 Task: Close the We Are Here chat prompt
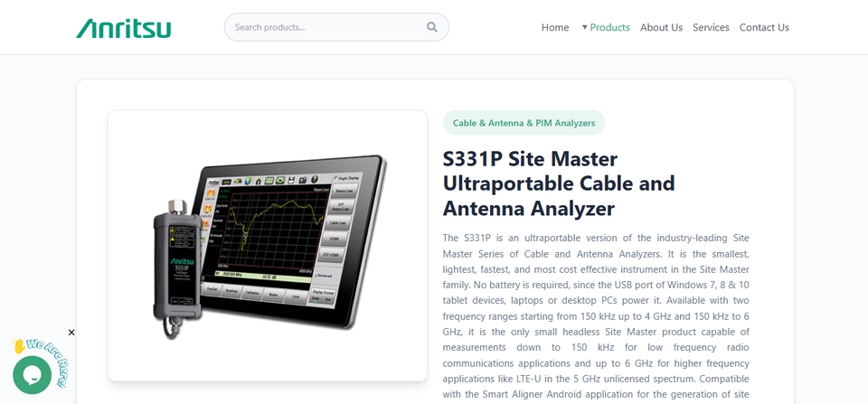coord(71,332)
